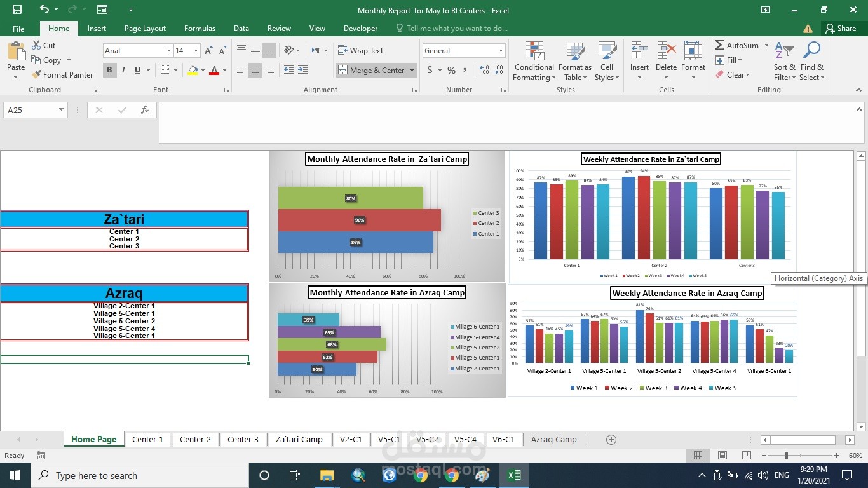Toggle Wrap Text option
The image size is (868, 488).
pyautogui.click(x=361, y=50)
